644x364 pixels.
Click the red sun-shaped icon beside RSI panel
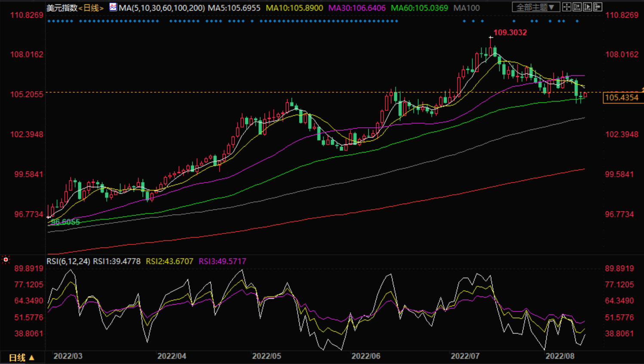[6, 260]
